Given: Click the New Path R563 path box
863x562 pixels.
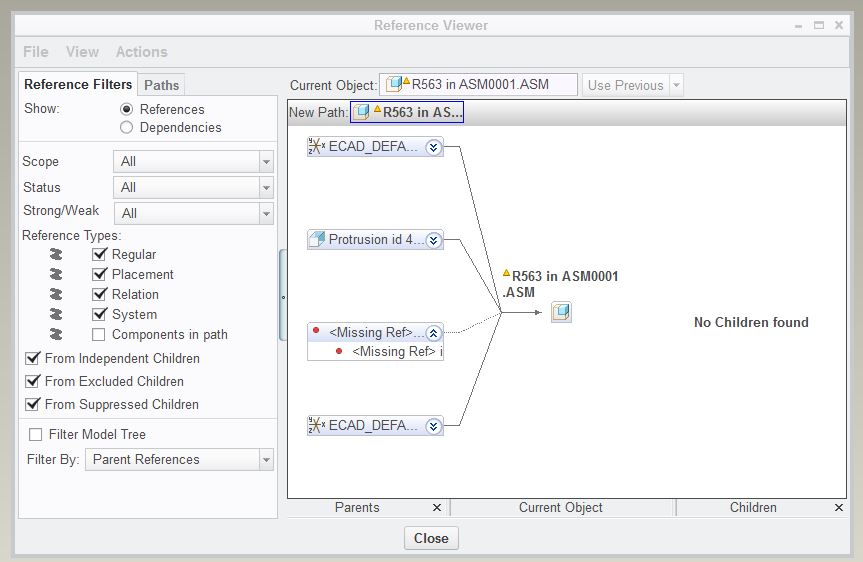Looking at the screenshot, I should (x=407, y=112).
